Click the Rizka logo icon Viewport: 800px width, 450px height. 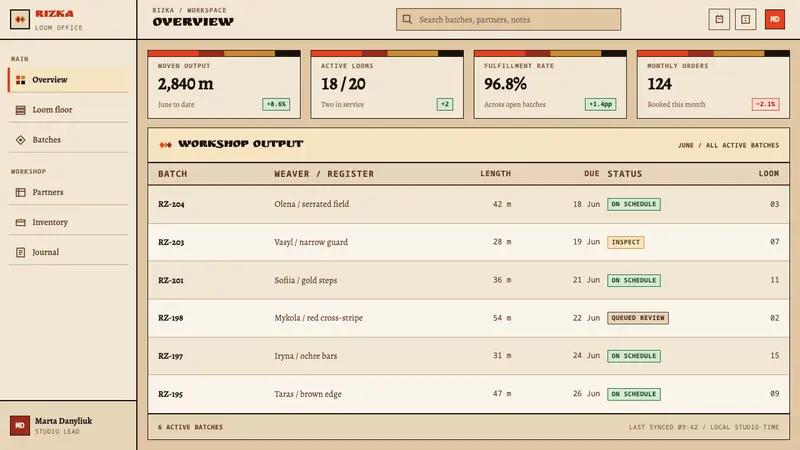point(20,19)
